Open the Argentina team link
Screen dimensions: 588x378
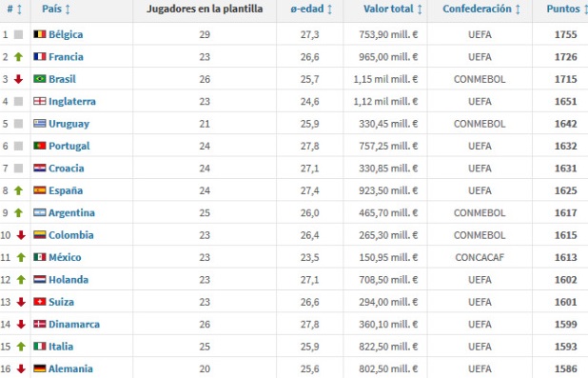point(71,213)
